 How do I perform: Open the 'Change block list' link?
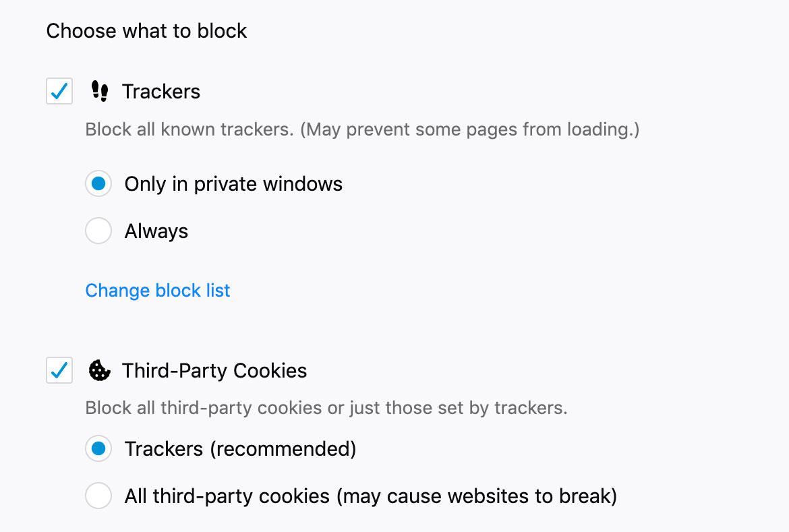tap(158, 291)
